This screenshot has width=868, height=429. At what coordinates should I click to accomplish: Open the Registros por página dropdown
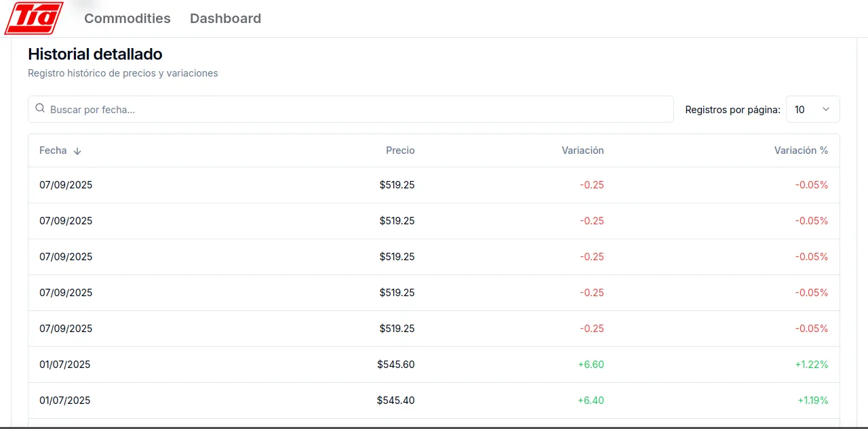(x=812, y=109)
